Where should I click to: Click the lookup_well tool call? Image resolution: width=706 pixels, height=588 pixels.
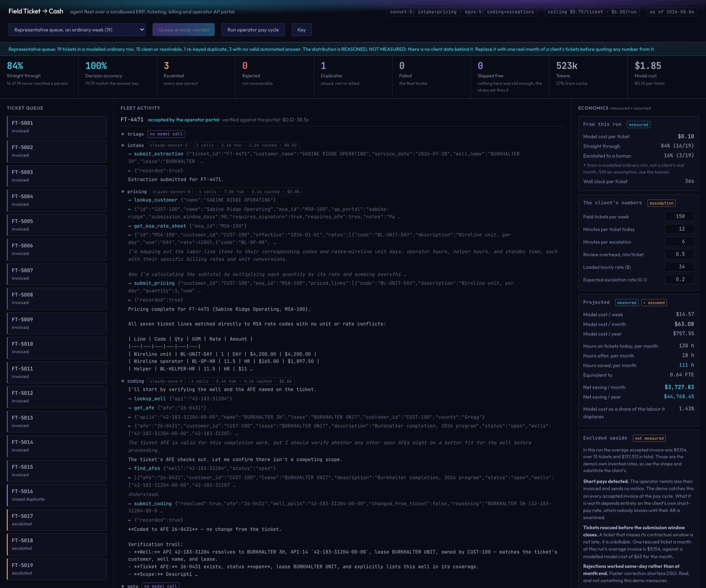click(x=150, y=398)
